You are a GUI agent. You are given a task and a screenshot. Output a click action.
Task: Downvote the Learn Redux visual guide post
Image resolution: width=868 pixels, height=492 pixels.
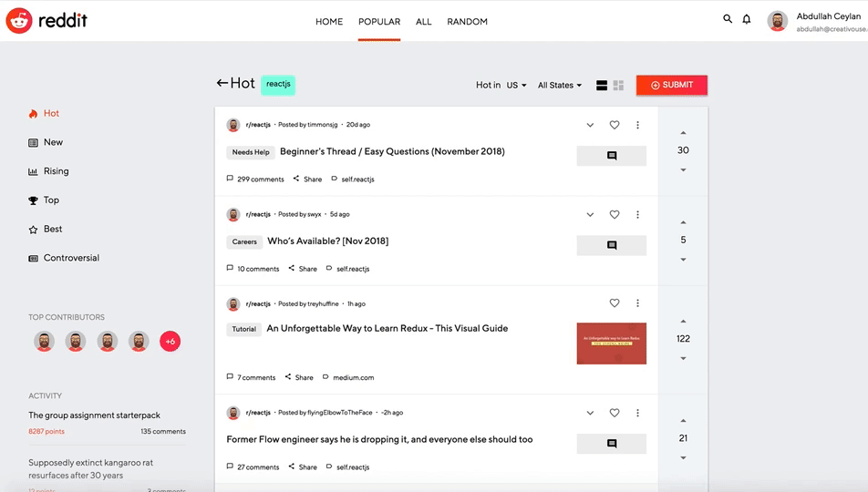coord(683,359)
